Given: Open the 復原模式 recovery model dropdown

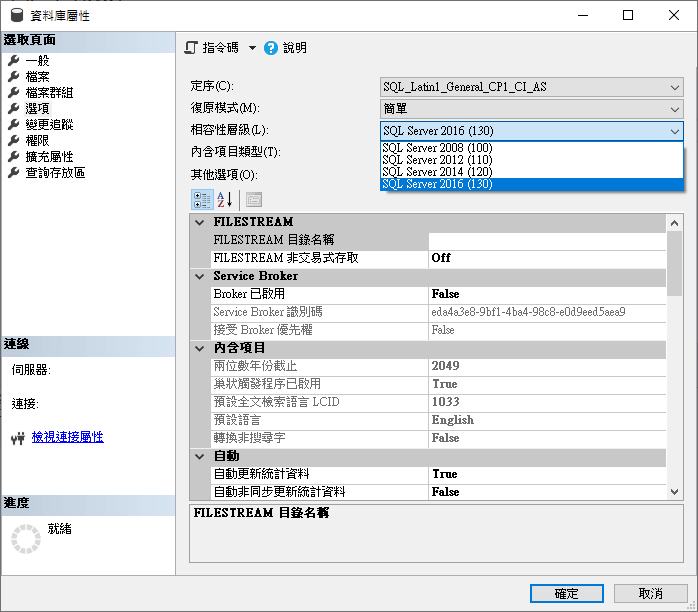Looking at the screenshot, I should tap(675, 109).
